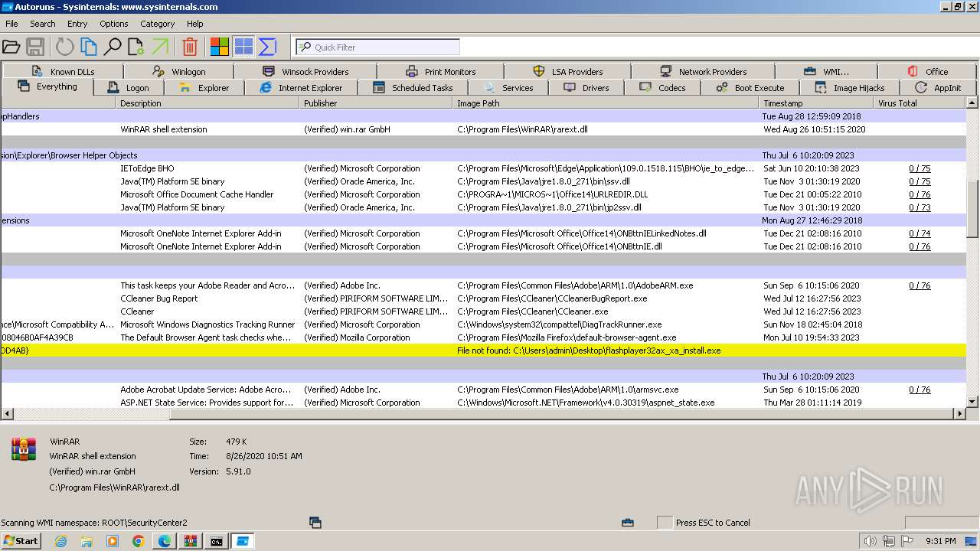Toggle the Hide Microsoft Entries blue grid icon
Screen dimensions: 980x551
pos(243,47)
